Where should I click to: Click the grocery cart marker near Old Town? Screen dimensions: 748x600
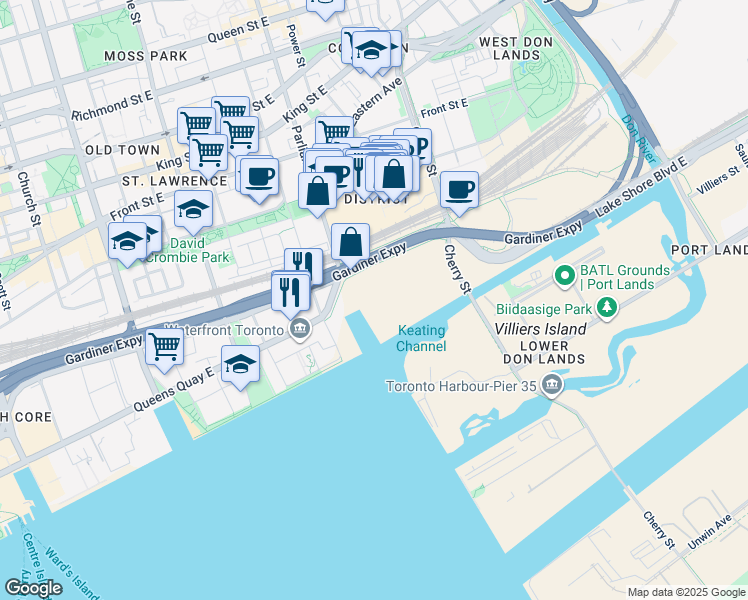click(208, 153)
